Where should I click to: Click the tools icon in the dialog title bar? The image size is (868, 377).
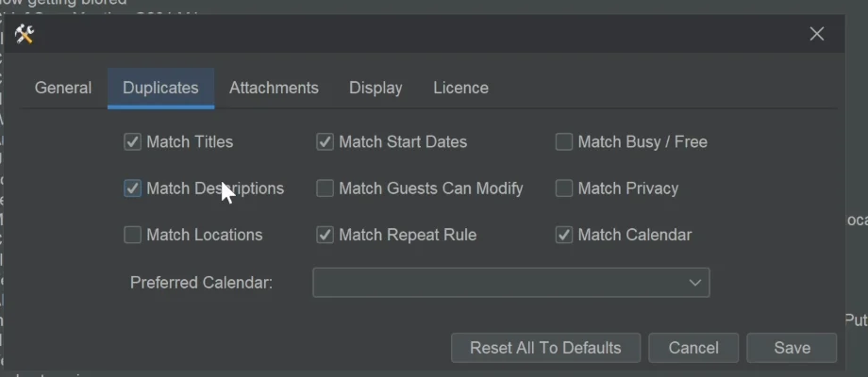(25, 34)
